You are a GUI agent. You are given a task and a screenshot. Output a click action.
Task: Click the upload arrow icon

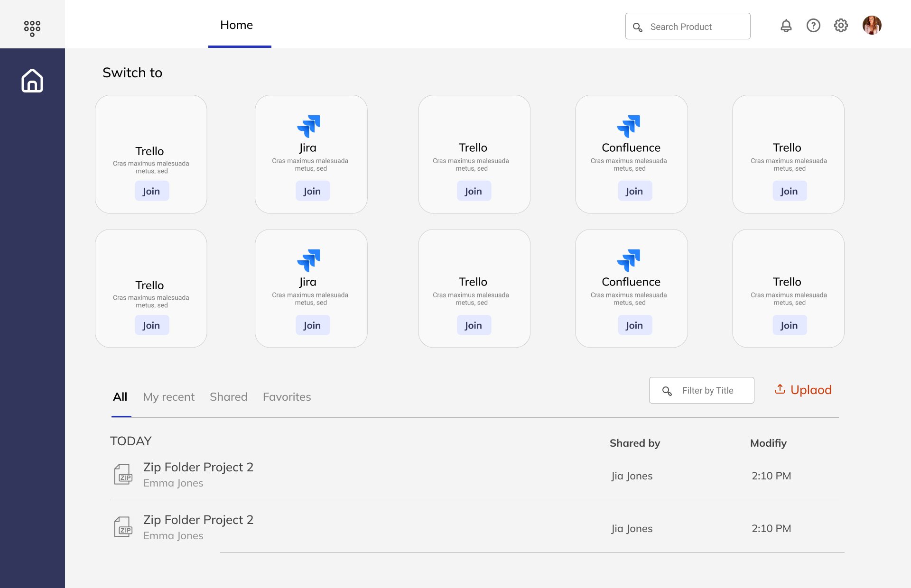point(780,389)
